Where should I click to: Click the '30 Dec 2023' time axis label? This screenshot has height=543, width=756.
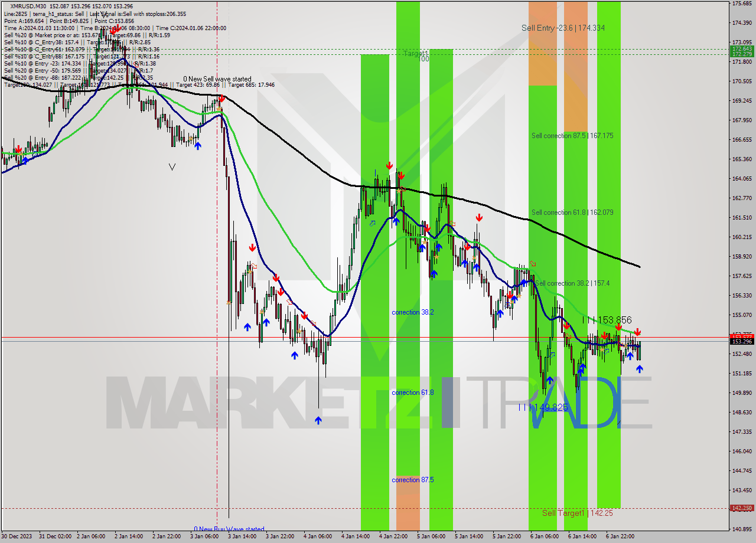17,537
